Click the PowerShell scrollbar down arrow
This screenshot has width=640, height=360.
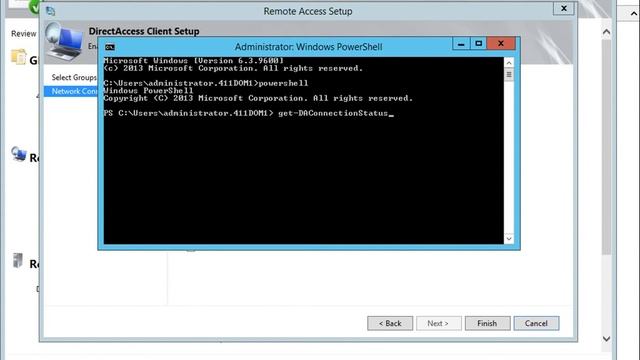[509, 238]
